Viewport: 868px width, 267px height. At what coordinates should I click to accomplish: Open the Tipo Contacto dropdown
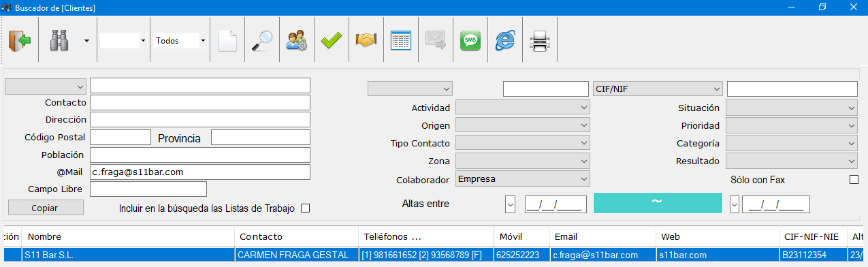pyautogui.click(x=522, y=143)
